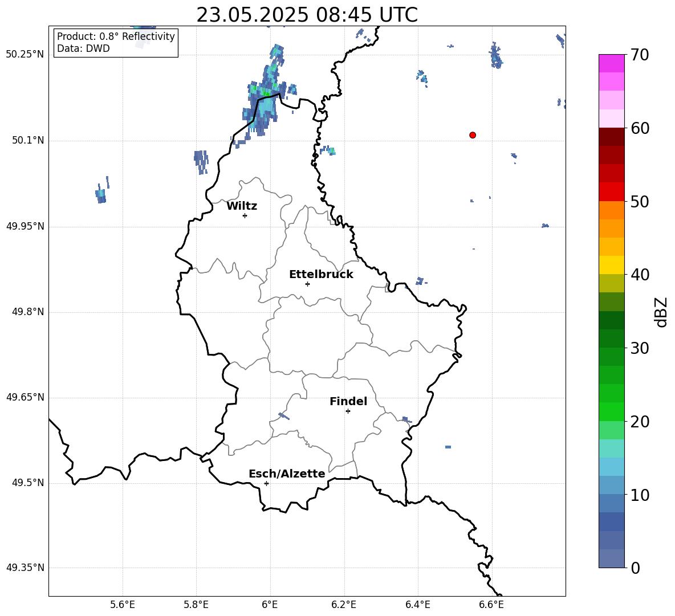Click the 50.1°N latitude label
The width and height of the screenshot is (675, 616).
(x=28, y=141)
